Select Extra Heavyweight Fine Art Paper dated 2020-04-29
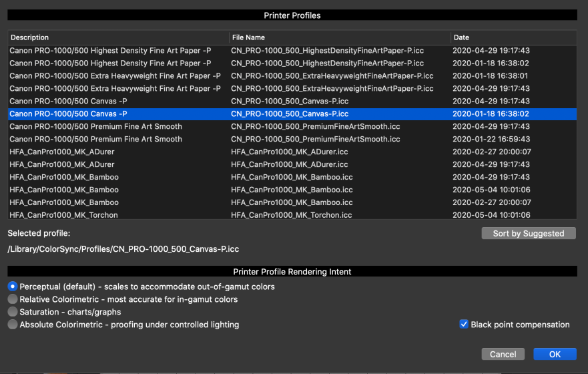The height and width of the screenshot is (374, 588). [x=292, y=89]
